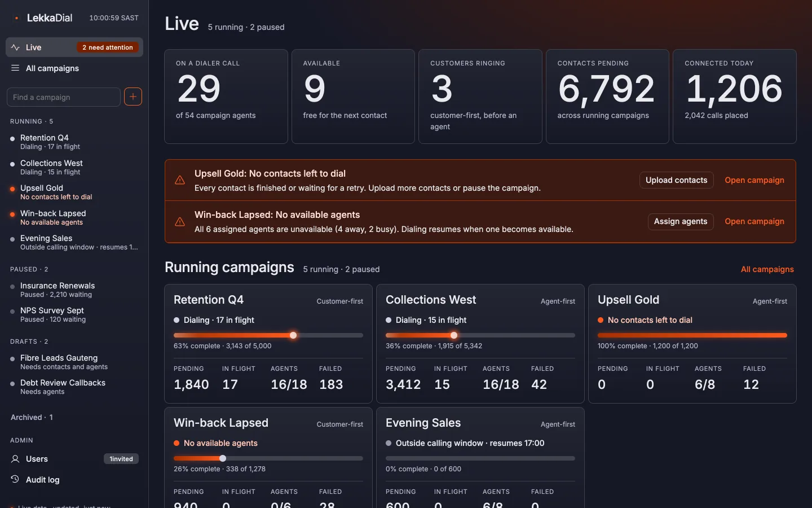Screen dimensions: 812x508
Task: Click Upsell Gold agents value 6/8
Action: click(x=705, y=384)
